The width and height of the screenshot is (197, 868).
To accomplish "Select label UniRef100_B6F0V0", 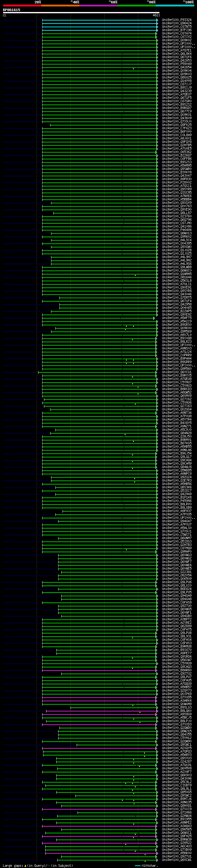I will click(177, 131).
